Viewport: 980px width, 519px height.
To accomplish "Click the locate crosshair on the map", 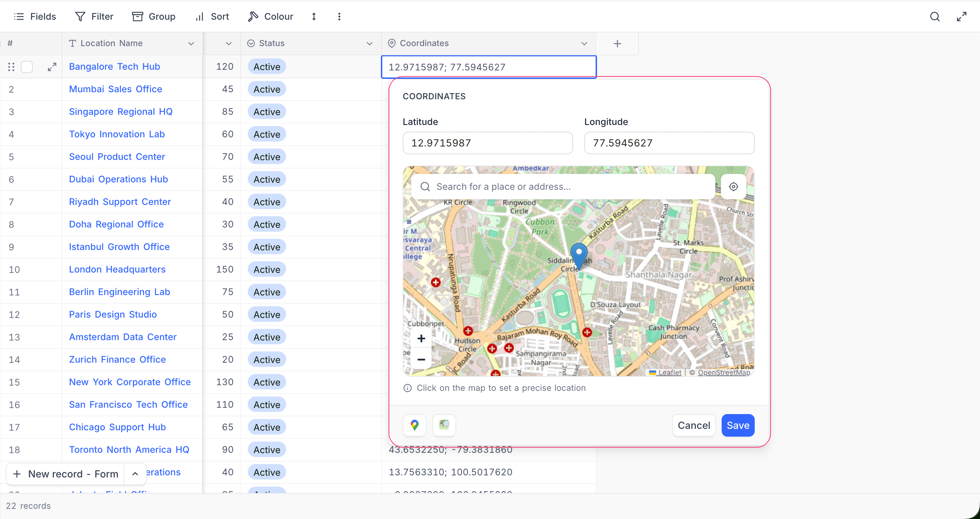I will 734,187.
